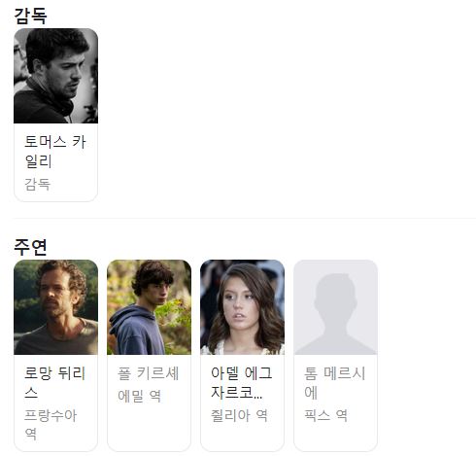Open the 아델 에그자르코 actress photo
Image resolution: width=476 pixels, height=456 pixels.
(242, 307)
